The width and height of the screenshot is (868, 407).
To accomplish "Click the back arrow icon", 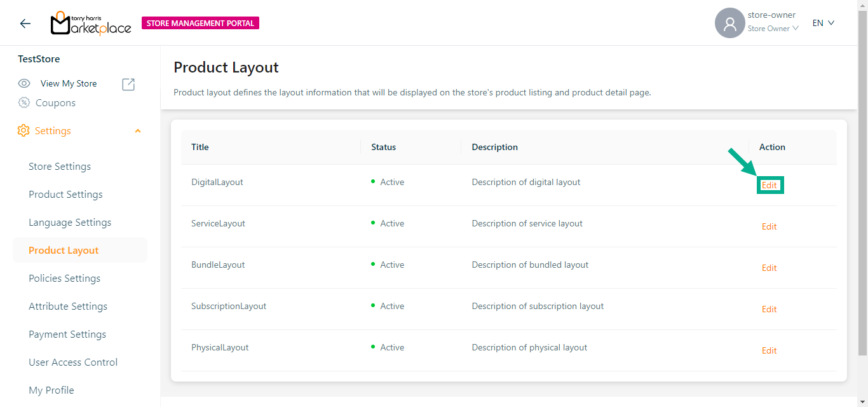I will (25, 24).
